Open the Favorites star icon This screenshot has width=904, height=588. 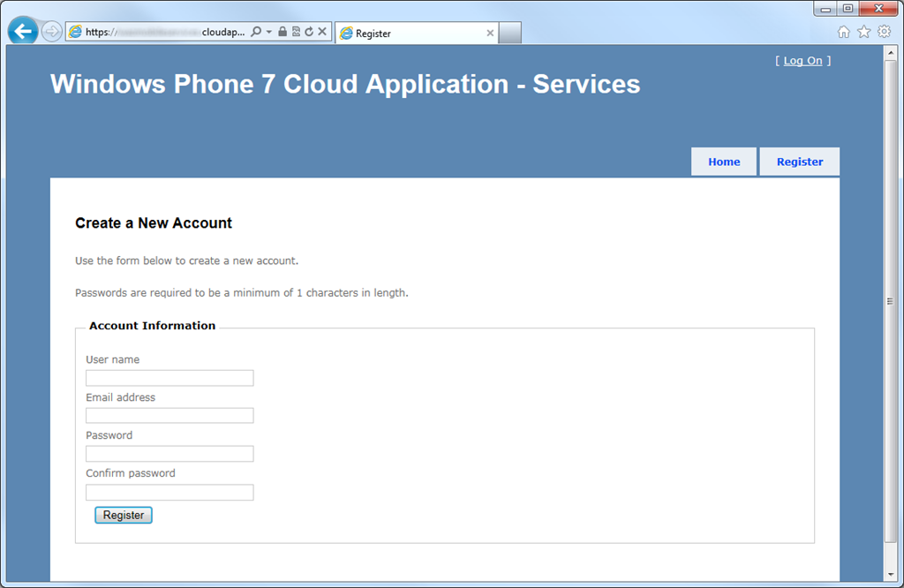(x=863, y=32)
